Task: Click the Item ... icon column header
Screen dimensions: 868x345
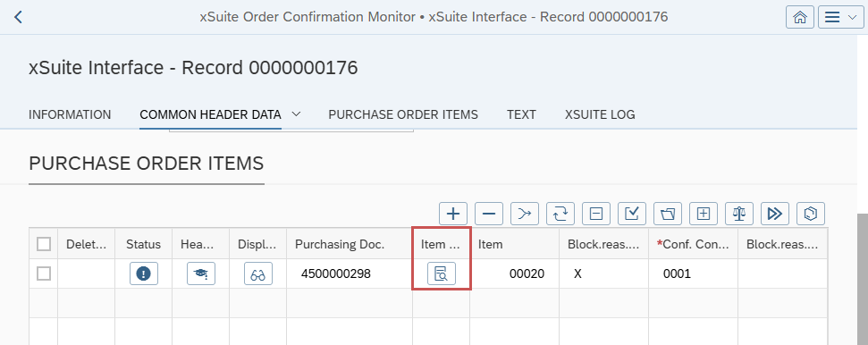Action: point(442,244)
